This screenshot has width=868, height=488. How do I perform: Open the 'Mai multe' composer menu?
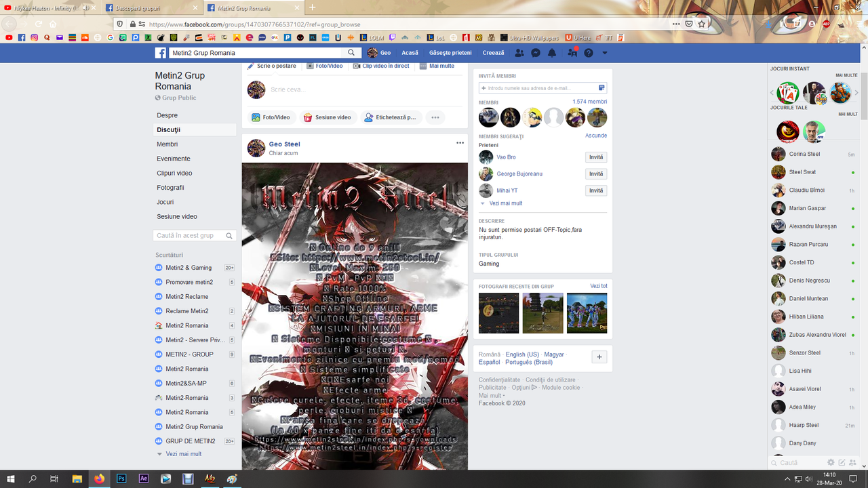coord(437,66)
